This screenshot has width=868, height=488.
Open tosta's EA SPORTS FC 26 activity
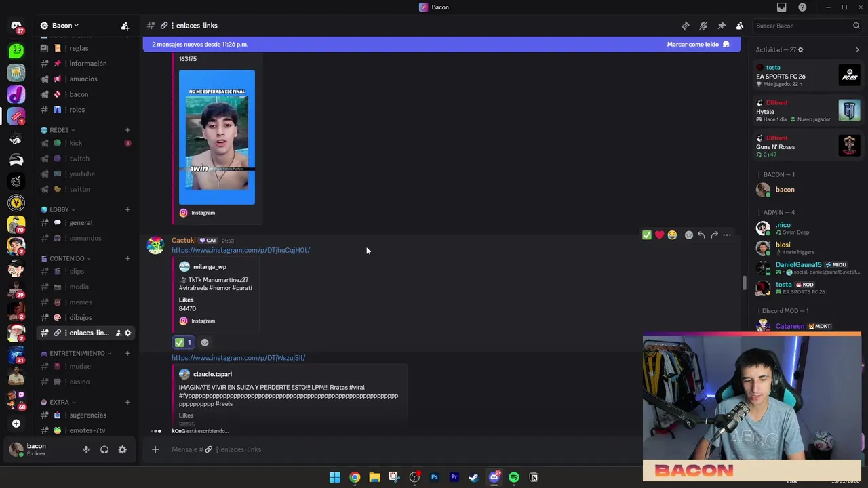point(808,75)
